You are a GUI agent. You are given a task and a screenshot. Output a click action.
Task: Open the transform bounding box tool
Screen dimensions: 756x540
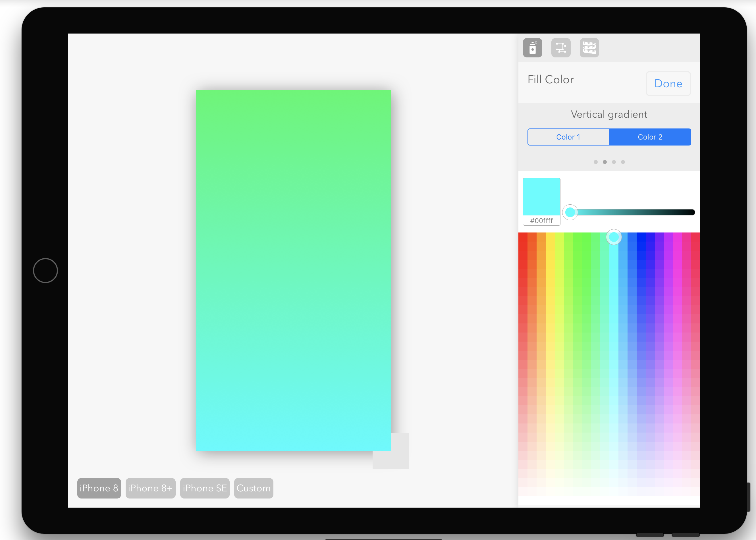561,48
